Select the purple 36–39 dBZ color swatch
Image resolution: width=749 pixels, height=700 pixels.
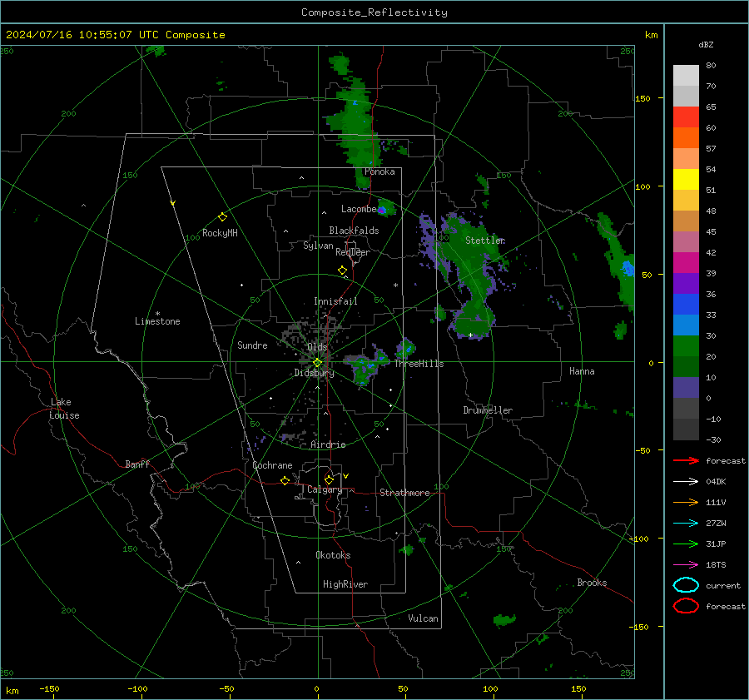point(686,284)
